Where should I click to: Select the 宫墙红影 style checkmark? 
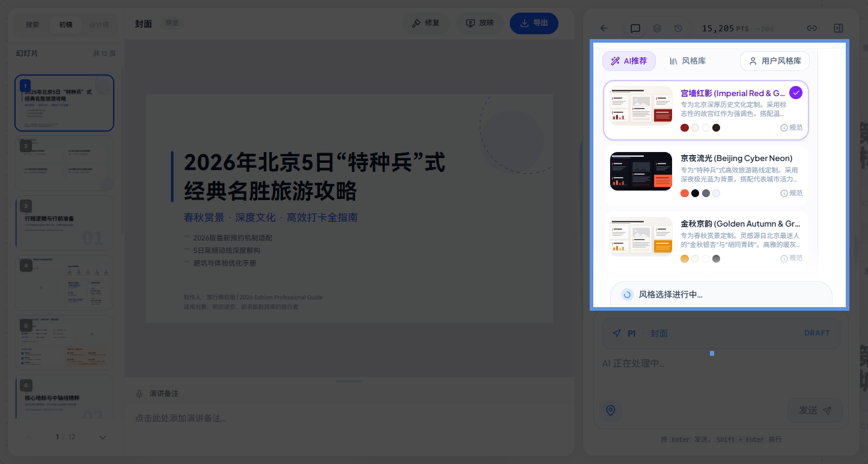(796, 93)
